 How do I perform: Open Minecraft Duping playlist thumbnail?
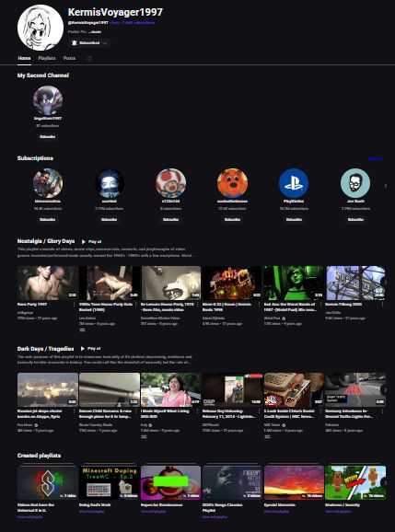[x=109, y=482]
